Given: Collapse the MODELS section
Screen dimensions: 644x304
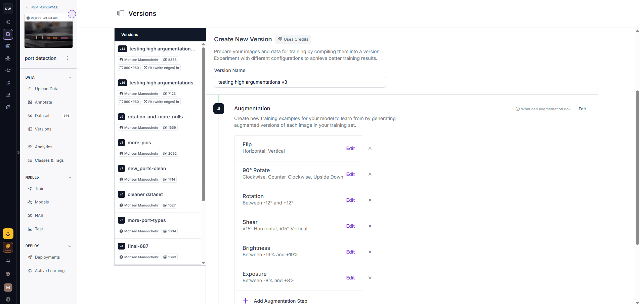Looking at the screenshot, I should (x=70, y=177).
